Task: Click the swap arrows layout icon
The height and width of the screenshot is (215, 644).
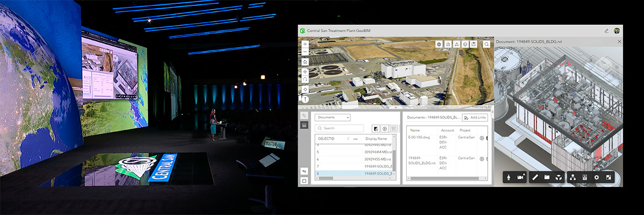Action: (304, 171)
